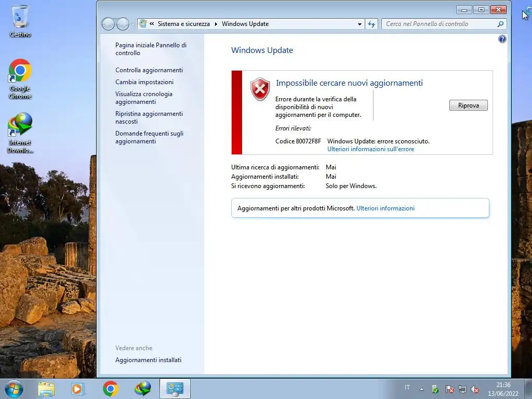Expand the breadcrumb arrow after Sistema e sicurezza
Image resolution: width=532 pixels, height=399 pixels.
click(x=216, y=24)
